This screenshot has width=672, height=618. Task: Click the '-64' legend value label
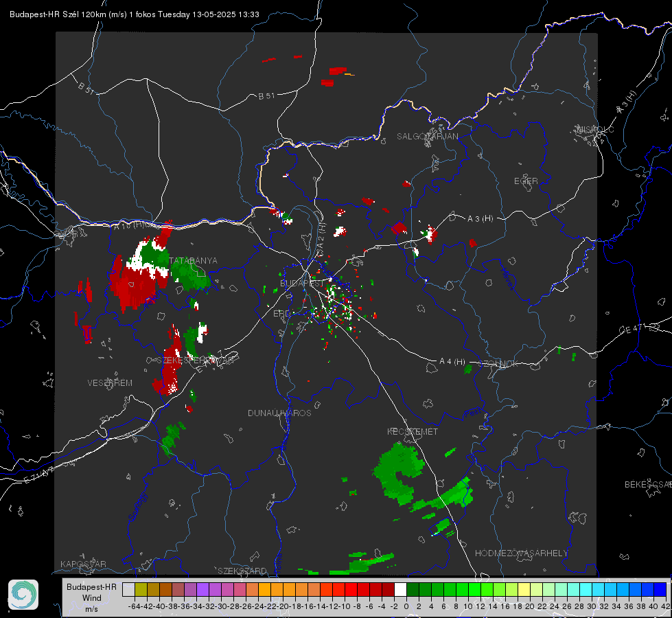click(135, 606)
